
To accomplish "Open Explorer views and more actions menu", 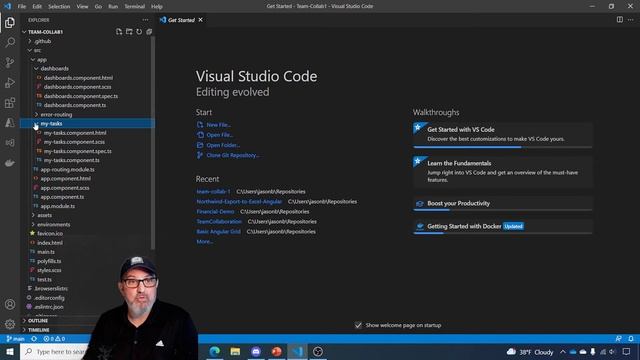I will pos(145,20).
